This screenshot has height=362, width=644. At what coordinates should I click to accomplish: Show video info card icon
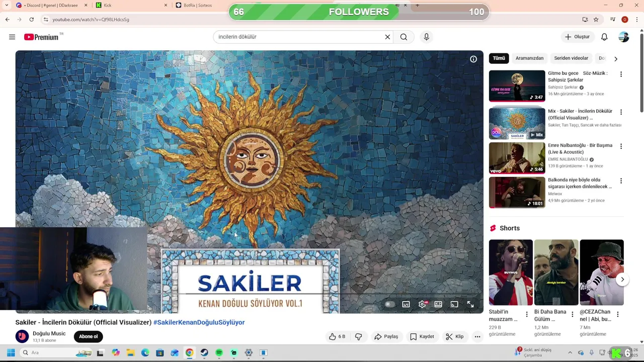click(x=473, y=59)
